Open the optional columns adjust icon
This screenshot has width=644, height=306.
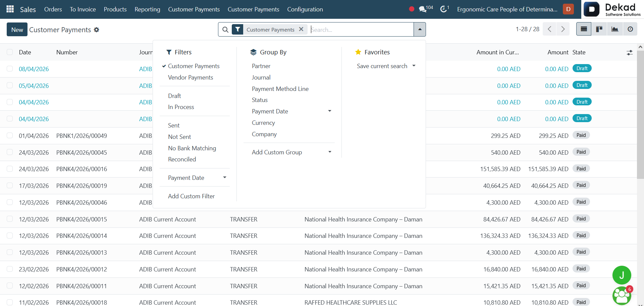click(630, 53)
